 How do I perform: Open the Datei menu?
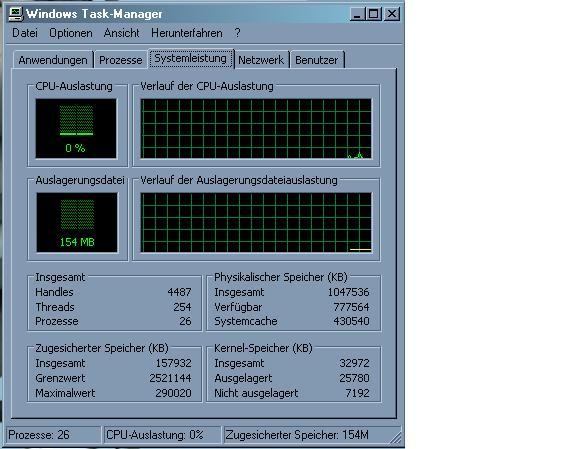[25, 33]
